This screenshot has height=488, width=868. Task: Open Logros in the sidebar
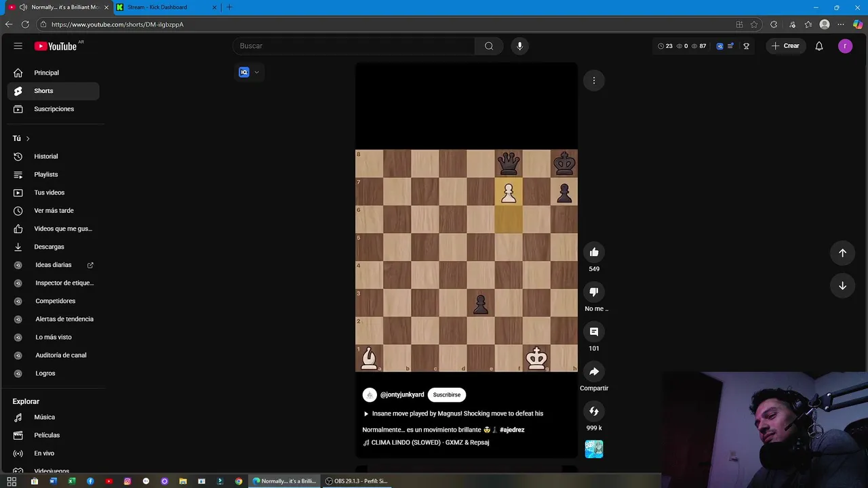pos(53,373)
